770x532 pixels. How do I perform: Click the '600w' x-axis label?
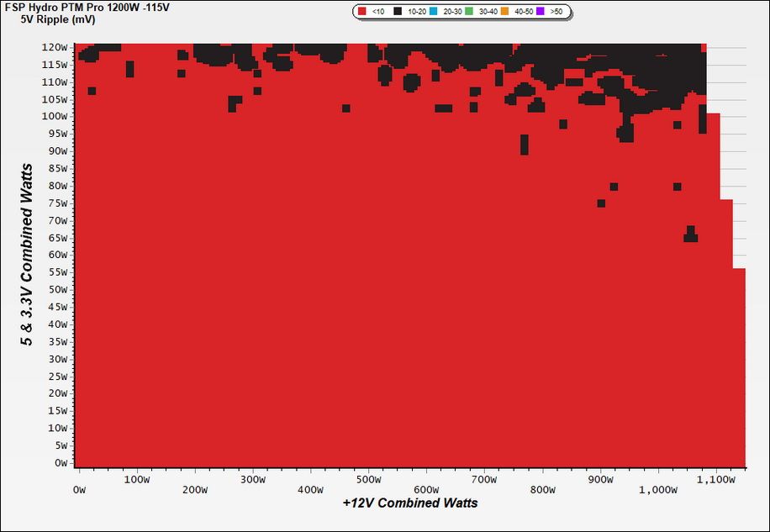tap(427, 490)
